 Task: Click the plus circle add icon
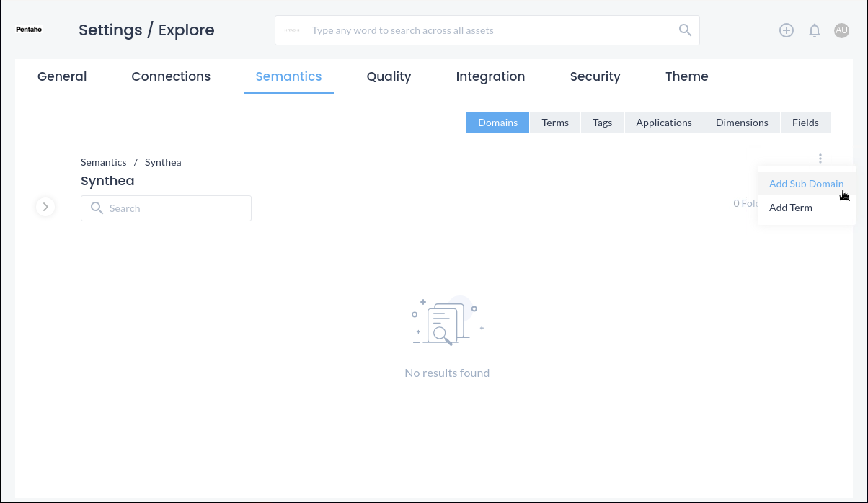787,30
